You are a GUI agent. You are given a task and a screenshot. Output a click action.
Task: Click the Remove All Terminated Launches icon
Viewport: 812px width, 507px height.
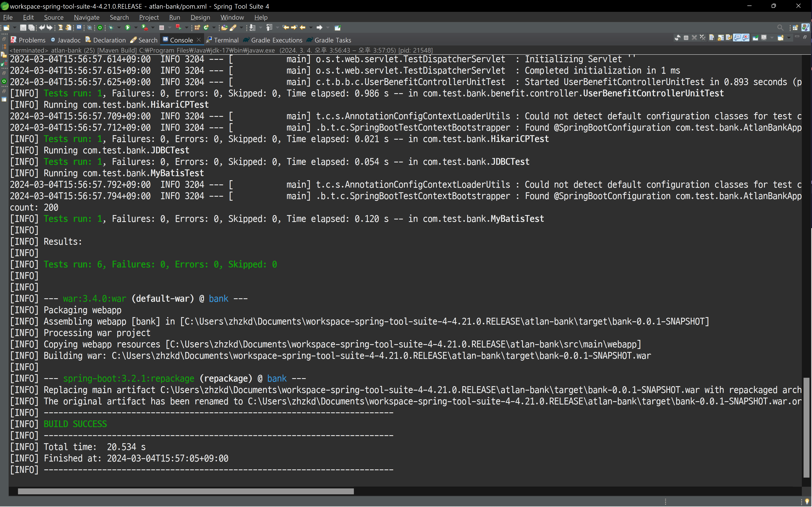tap(703, 38)
